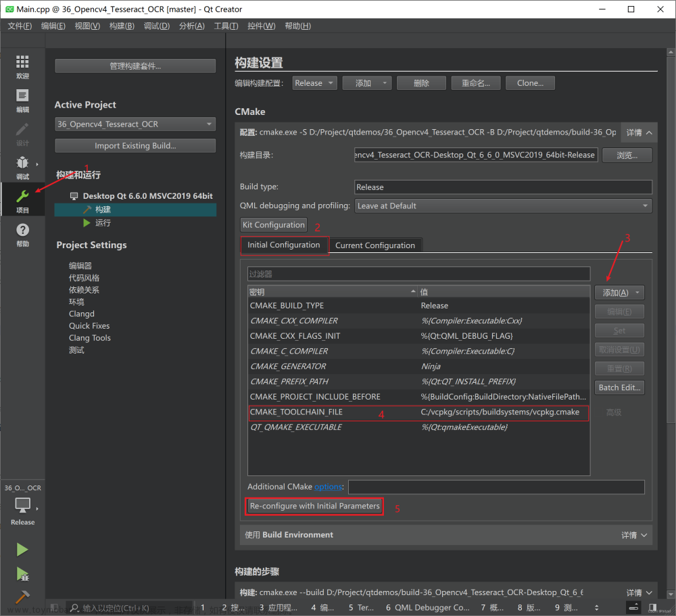
Task: Select the 构建 tree item under Desktop kit
Action: point(135,210)
